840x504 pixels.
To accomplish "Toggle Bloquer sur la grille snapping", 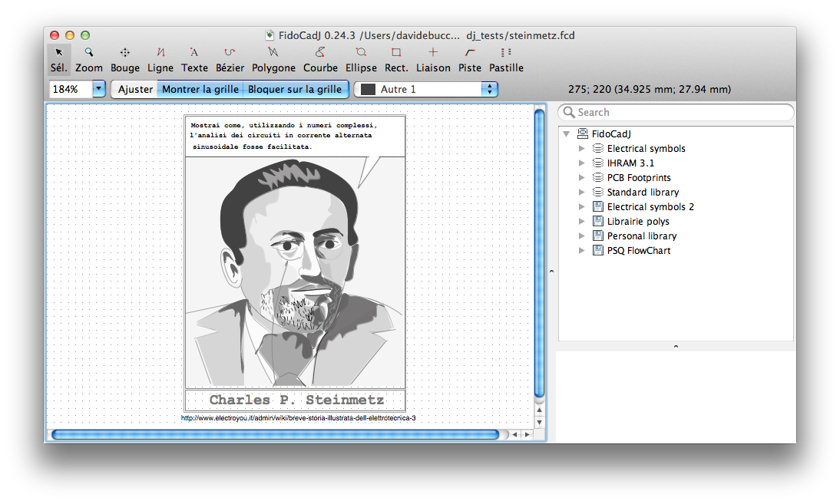I will click(x=295, y=89).
